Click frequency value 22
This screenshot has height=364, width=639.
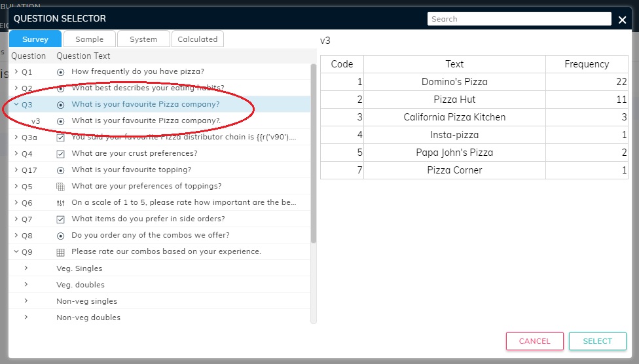click(621, 82)
